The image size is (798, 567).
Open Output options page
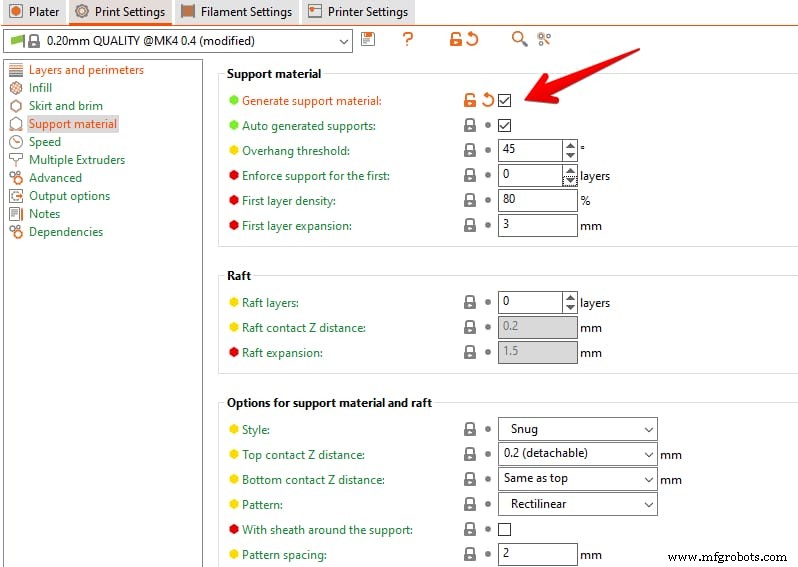(x=69, y=196)
